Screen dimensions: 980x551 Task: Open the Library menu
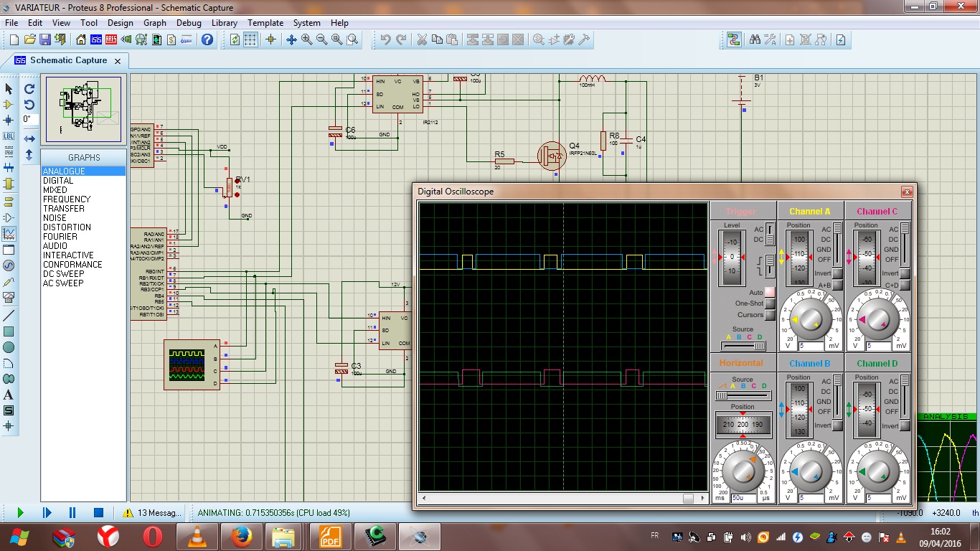[225, 23]
